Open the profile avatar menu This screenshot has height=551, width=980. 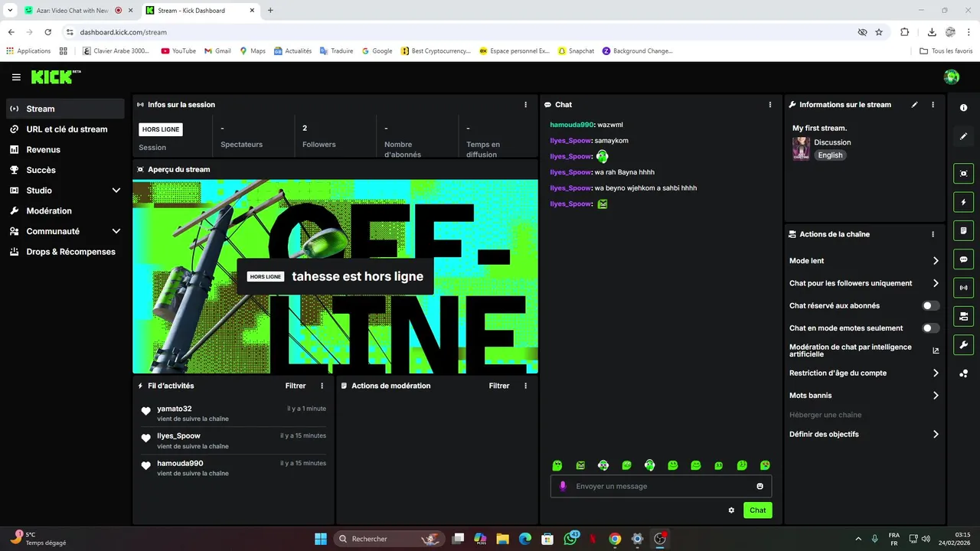(x=952, y=77)
